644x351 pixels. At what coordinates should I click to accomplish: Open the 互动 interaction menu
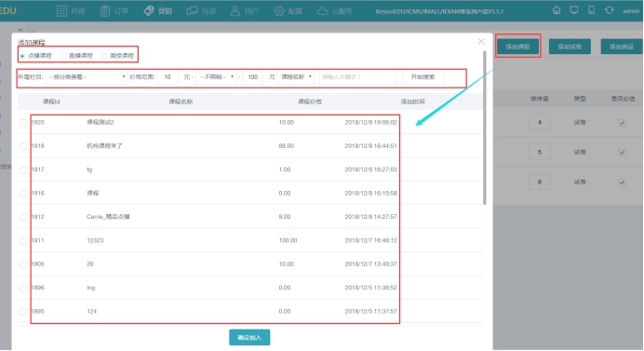pos(201,11)
